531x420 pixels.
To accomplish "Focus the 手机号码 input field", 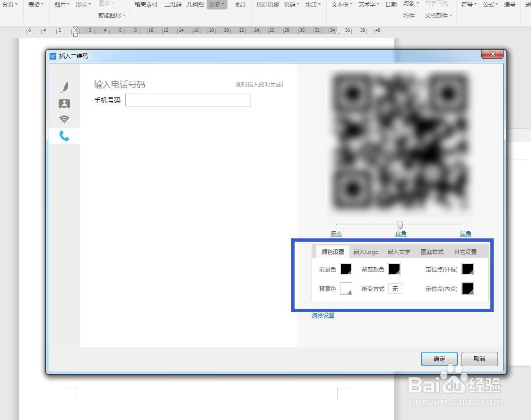I will tap(188, 100).
